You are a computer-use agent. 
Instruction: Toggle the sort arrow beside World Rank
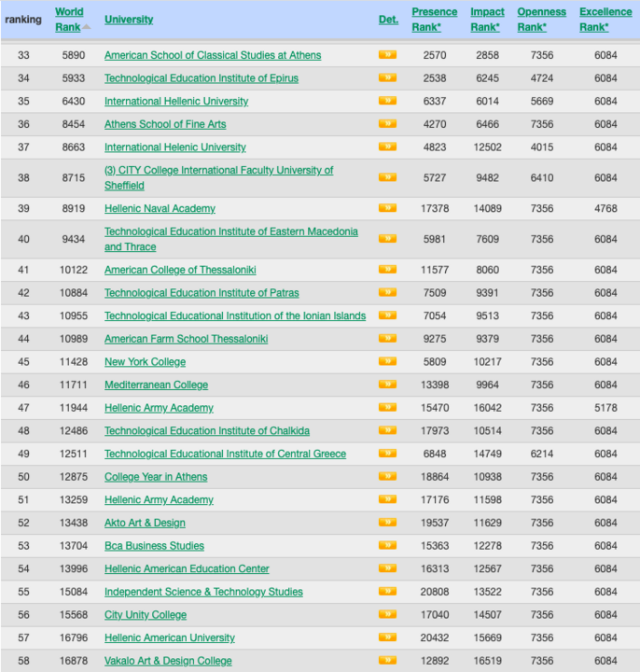(87, 27)
